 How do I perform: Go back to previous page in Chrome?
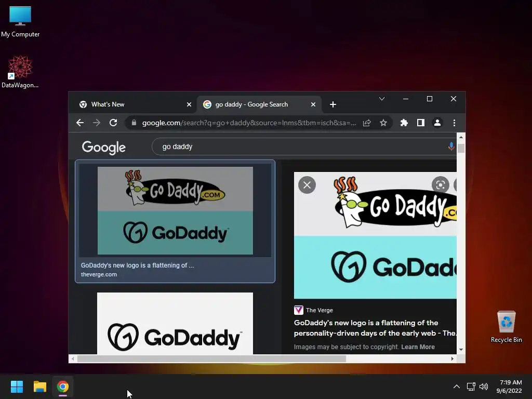pos(80,123)
